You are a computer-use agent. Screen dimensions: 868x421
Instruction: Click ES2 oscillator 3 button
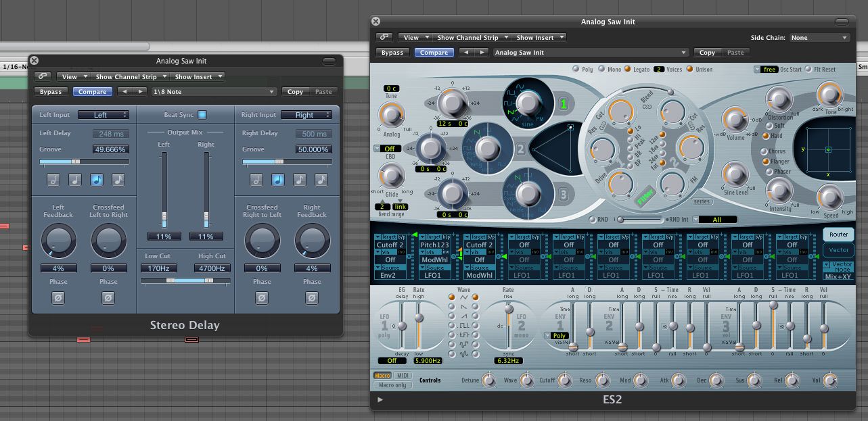[x=563, y=195]
